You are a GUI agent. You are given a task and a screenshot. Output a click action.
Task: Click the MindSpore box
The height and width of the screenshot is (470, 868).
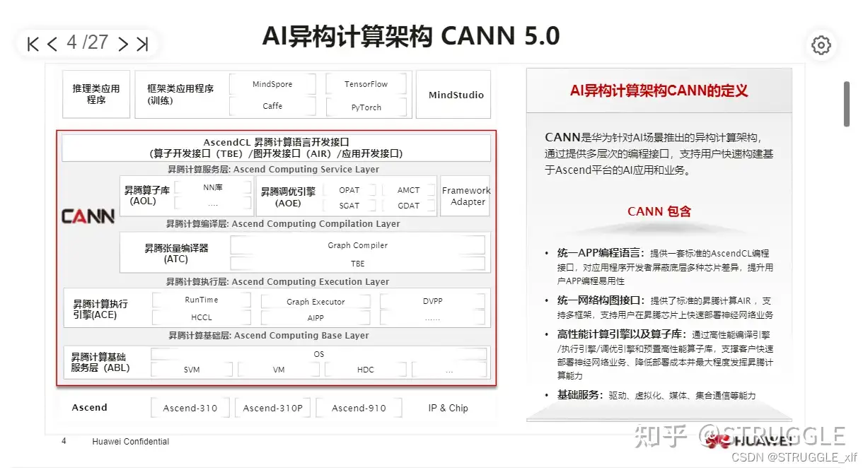pyautogui.click(x=272, y=84)
